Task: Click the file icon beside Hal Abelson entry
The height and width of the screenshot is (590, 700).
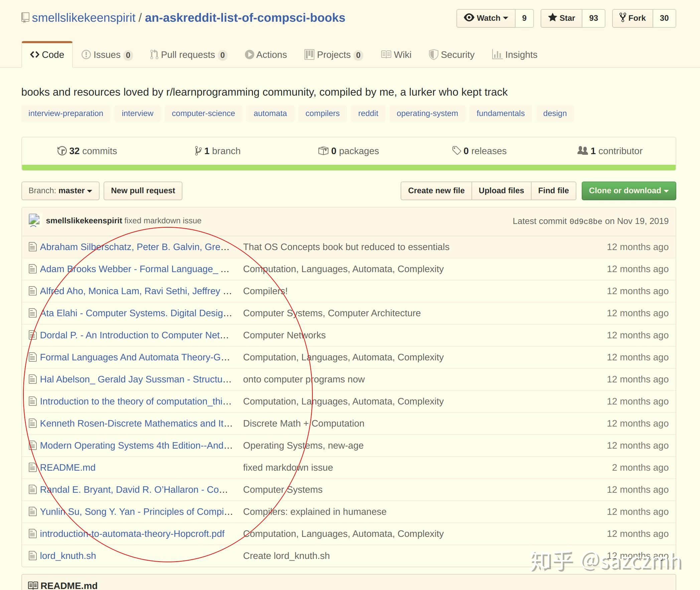Action: [x=33, y=379]
